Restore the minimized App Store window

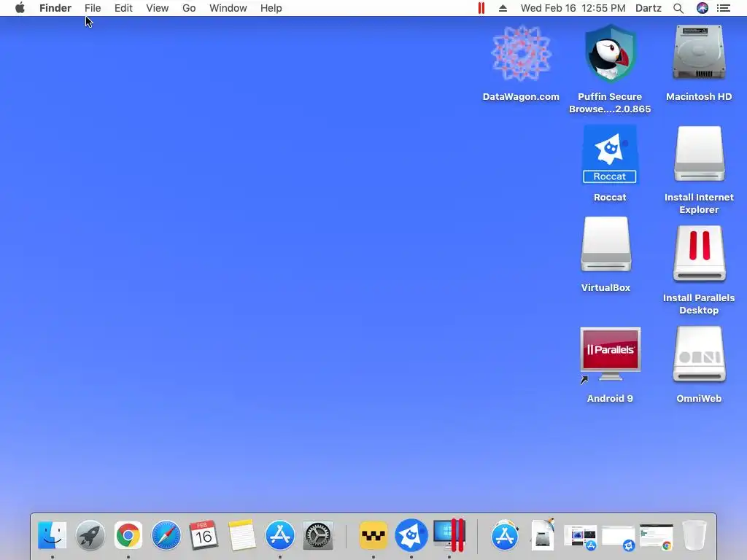click(x=580, y=537)
